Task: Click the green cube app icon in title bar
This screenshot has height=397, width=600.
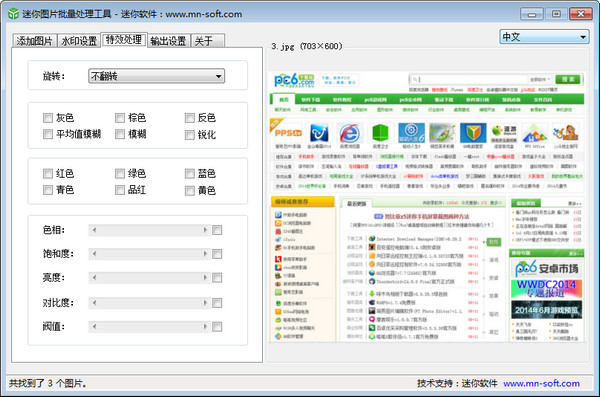Action: 13,14
